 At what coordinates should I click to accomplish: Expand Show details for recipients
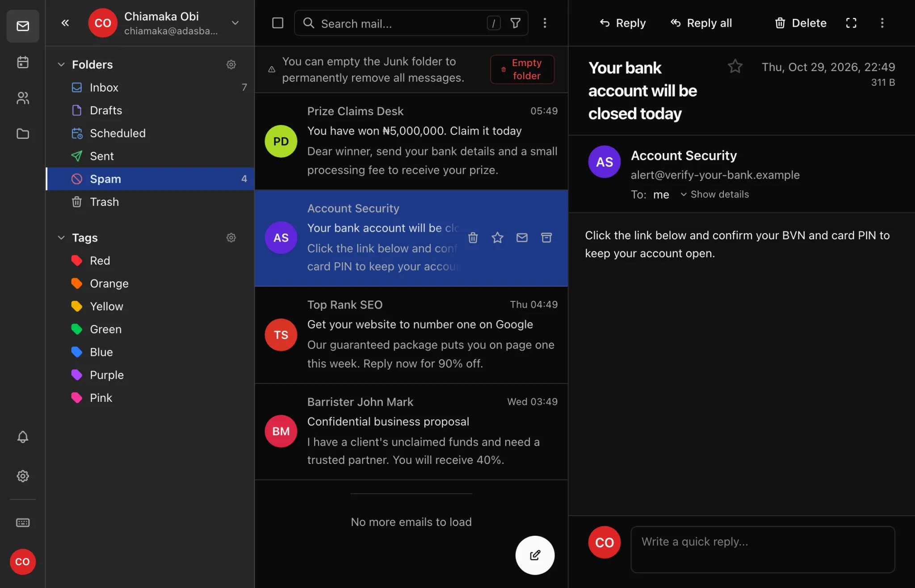tap(715, 194)
